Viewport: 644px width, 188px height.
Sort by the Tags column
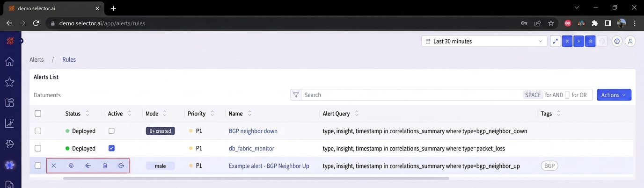(558, 114)
